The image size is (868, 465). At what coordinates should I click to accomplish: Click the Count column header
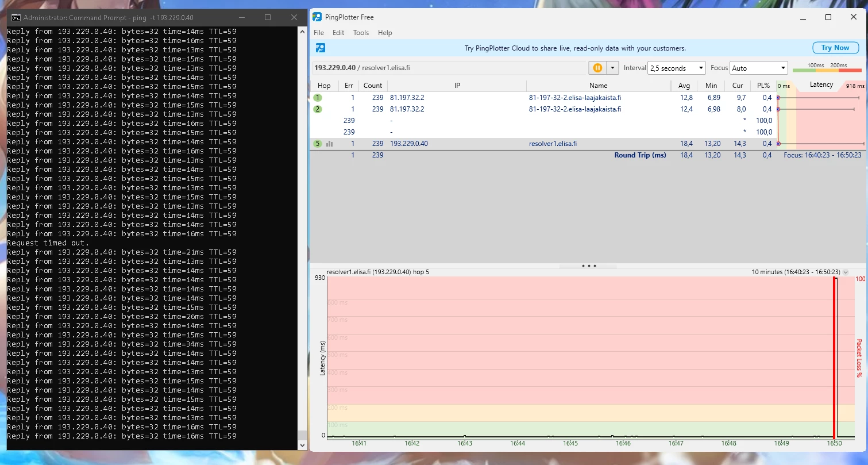click(373, 86)
